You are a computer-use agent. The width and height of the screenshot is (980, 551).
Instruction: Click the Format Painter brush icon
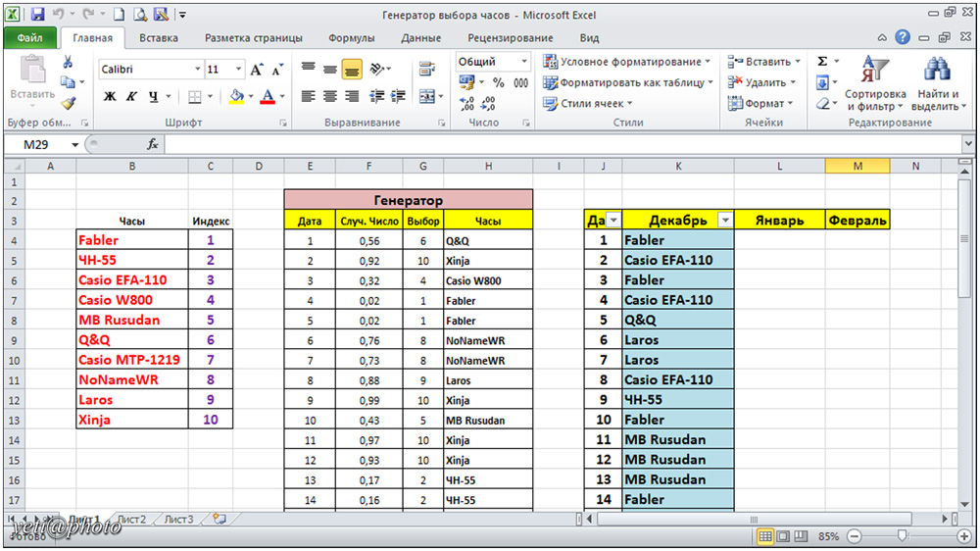[68, 103]
